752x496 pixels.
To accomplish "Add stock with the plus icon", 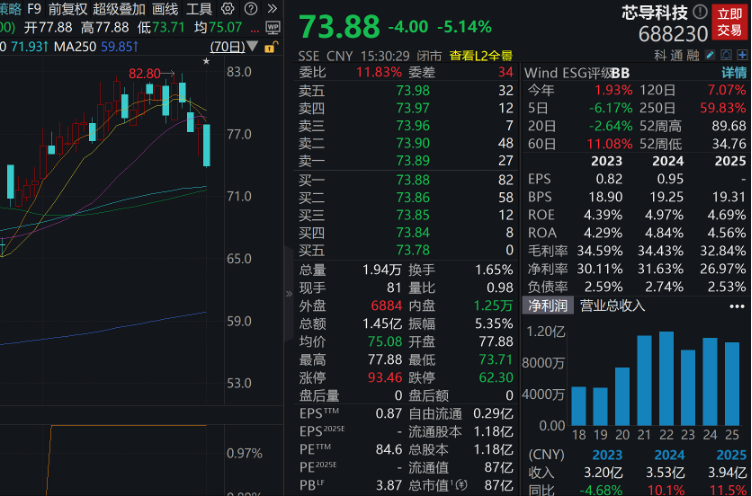I will (x=742, y=55).
